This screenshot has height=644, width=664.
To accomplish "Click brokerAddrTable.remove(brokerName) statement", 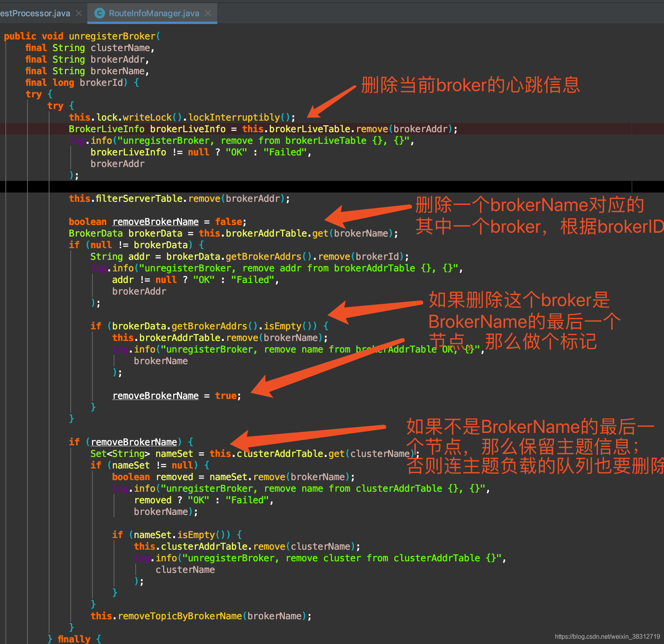I will tap(220, 337).
